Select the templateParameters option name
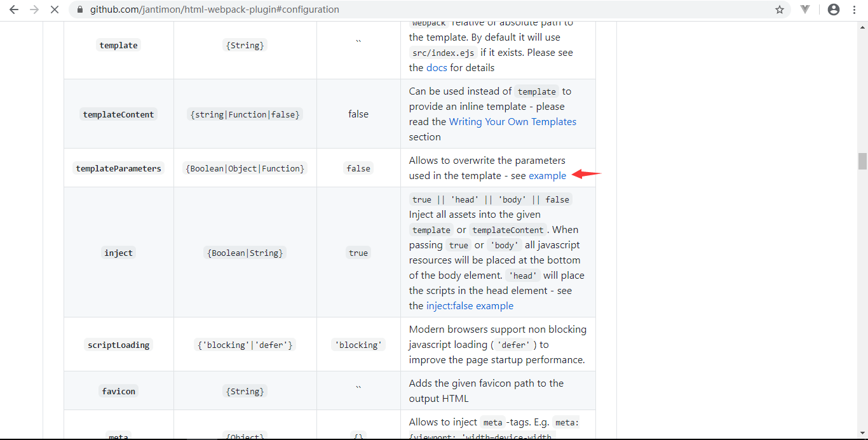868x440 pixels. (x=119, y=168)
